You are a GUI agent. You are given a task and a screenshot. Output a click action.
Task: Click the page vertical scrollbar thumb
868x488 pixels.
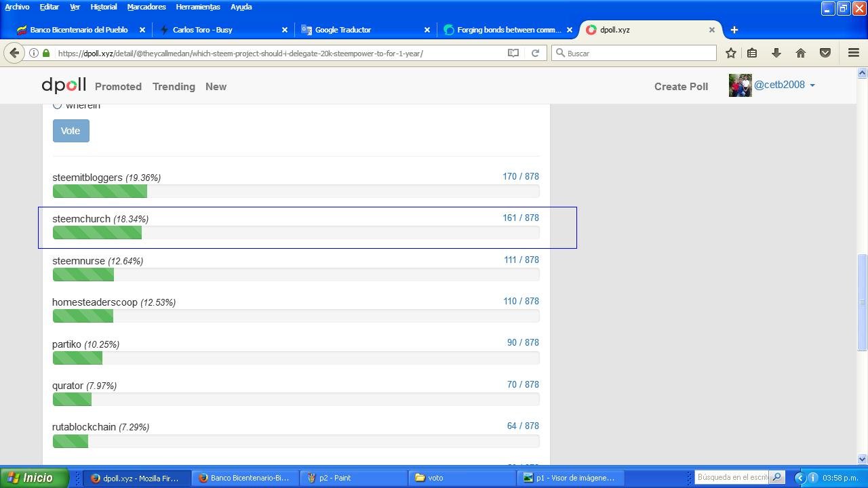[x=862, y=302]
